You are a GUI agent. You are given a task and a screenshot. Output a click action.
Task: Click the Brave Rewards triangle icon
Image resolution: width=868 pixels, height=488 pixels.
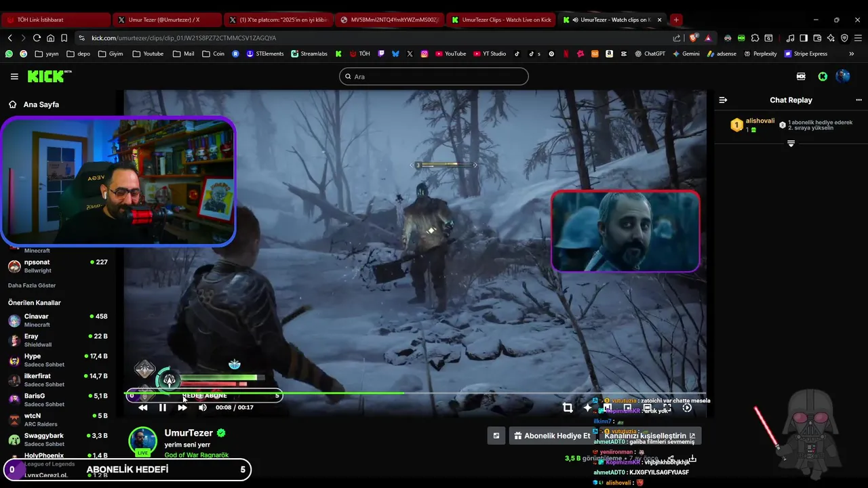click(708, 38)
